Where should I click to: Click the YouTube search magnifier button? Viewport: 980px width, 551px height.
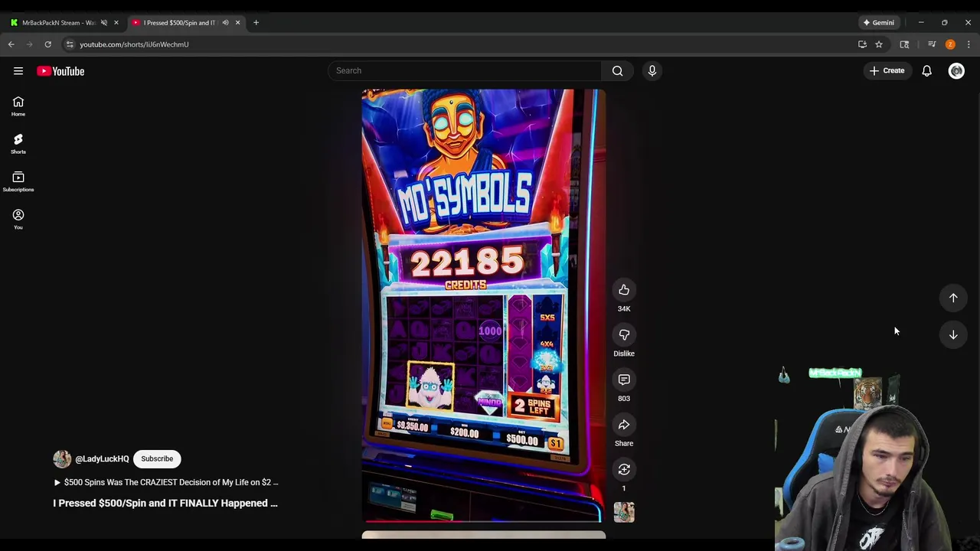tap(617, 70)
